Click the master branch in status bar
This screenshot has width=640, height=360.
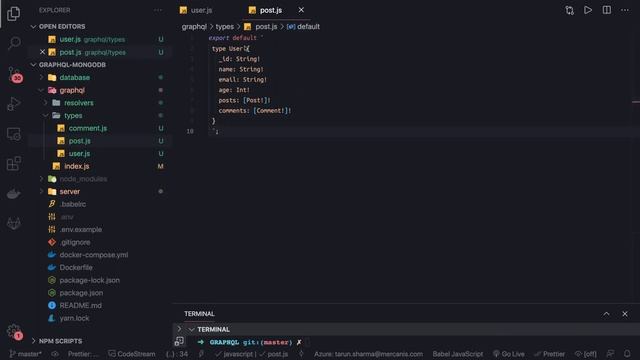point(26,354)
